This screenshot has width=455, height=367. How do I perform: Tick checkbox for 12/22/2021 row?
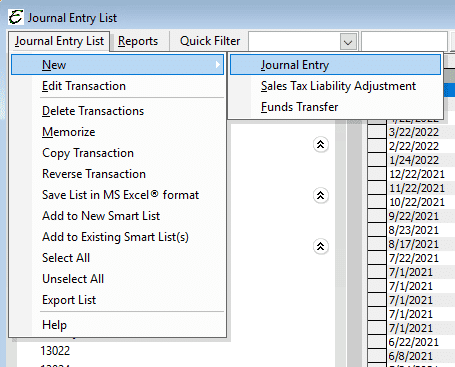377,174
